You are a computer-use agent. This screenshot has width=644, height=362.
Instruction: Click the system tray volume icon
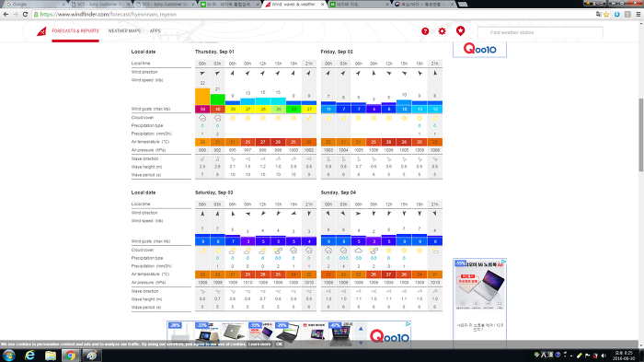click(x=604, y=356)
